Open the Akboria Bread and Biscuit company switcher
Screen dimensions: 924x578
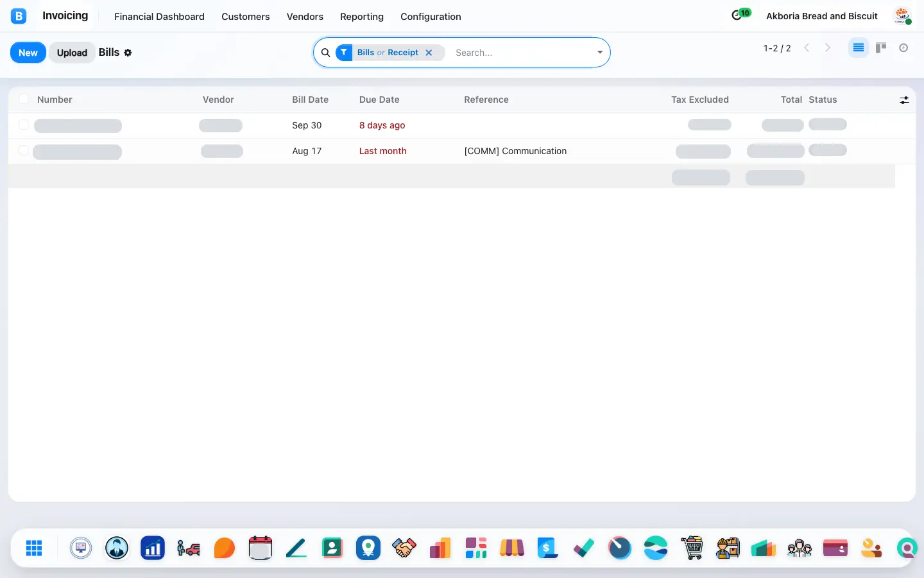coord(822,16)
